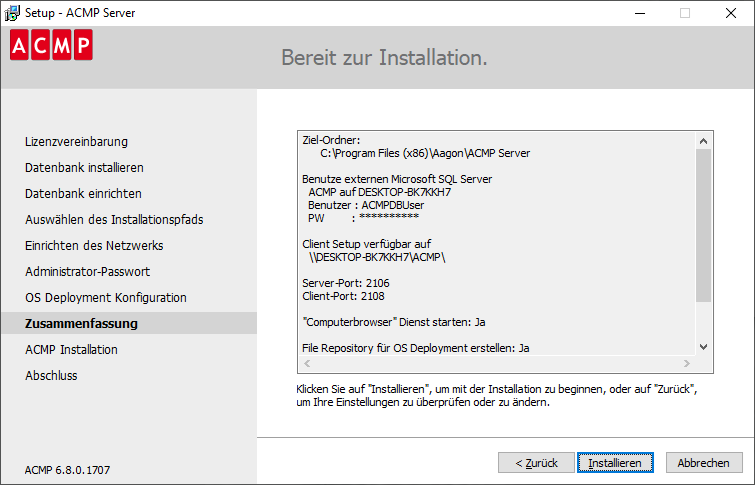Select the Administrator-Passwort step
Screen dimensions: 755x485
click(88, 272)
